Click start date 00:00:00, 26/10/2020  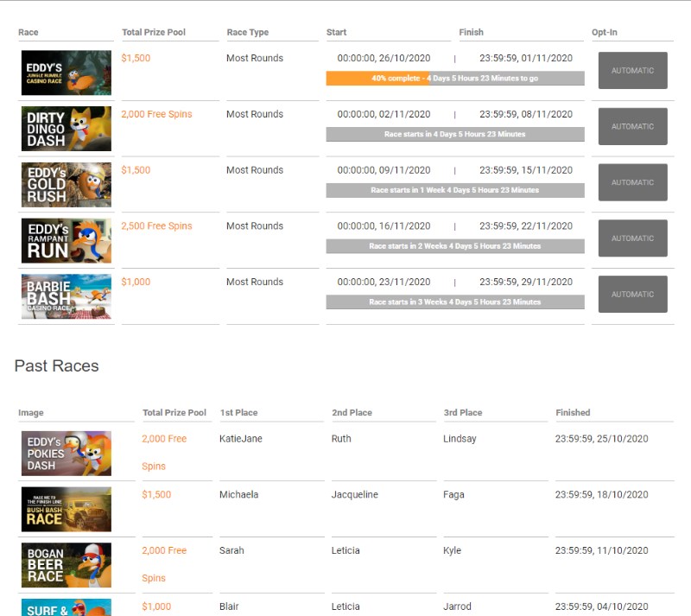(384, 58)
